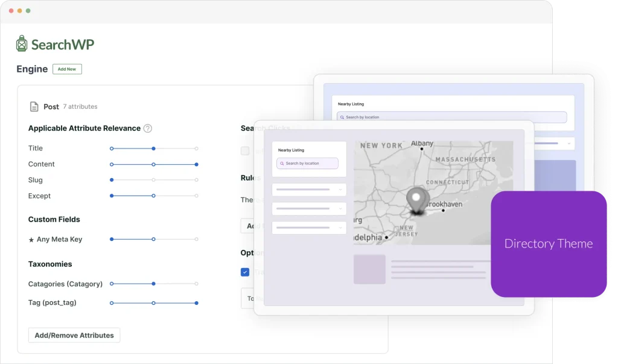The height and width of the screenshot is (364, 618).
Task: Click the NEW JERSEY label on the map
Action: [406, 231]
